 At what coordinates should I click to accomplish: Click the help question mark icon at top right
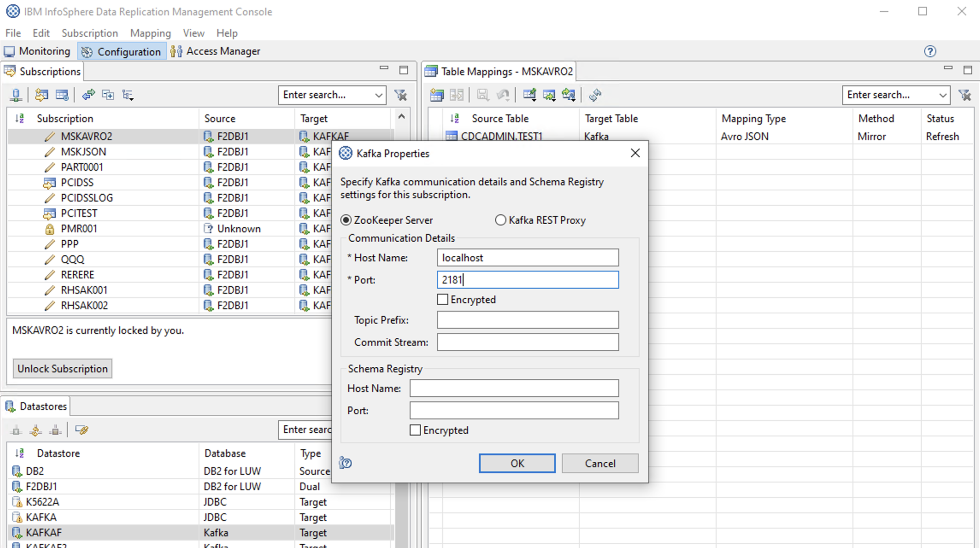pyautogui.click(x=930, y=51)
